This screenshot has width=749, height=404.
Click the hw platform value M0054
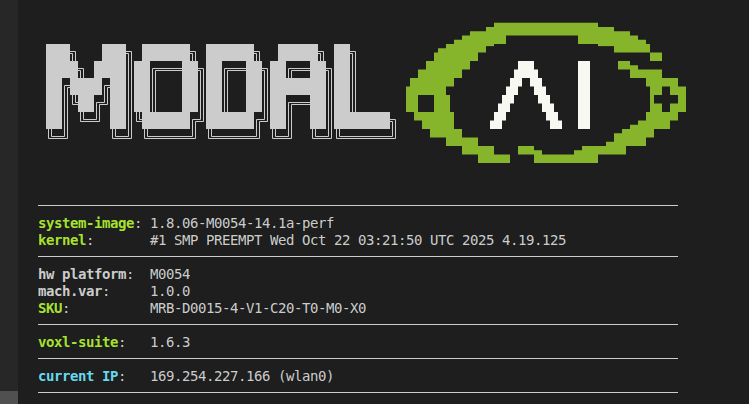[170, 274]
